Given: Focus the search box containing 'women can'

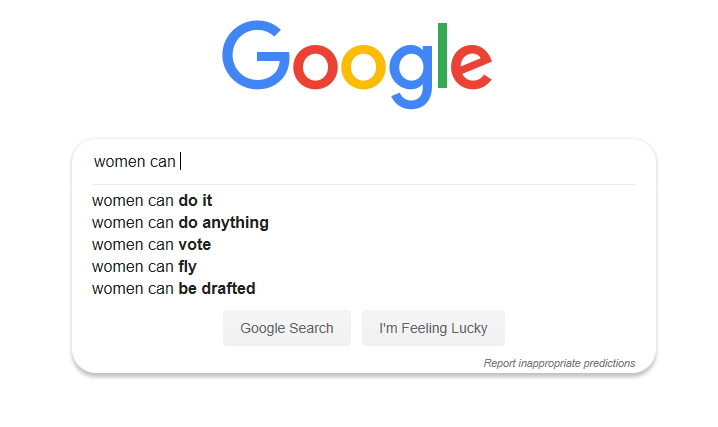Looking at the screenshot, I should (x=364, y=162).
